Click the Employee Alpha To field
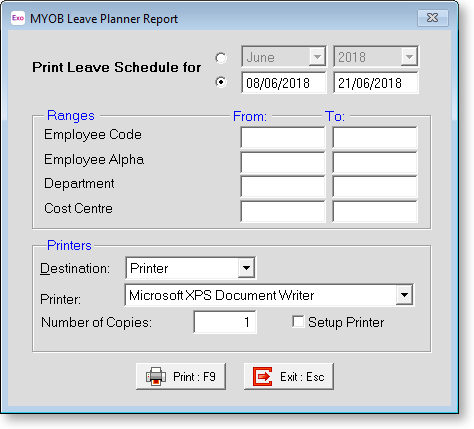 (x=375, y=162)
